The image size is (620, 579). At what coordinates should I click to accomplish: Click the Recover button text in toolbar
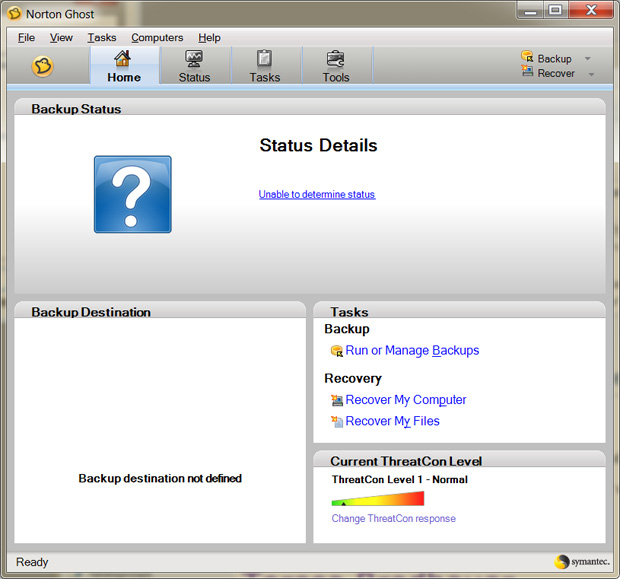tap(556, 73)
